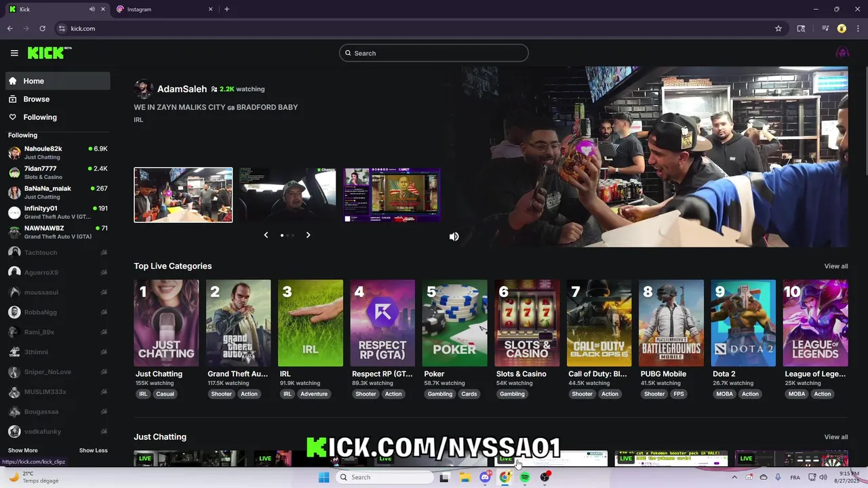Open the 7idan7777 channel
The height and width of the screenshot is (488, 868).
pyautogui.click(x=58, y=172)
